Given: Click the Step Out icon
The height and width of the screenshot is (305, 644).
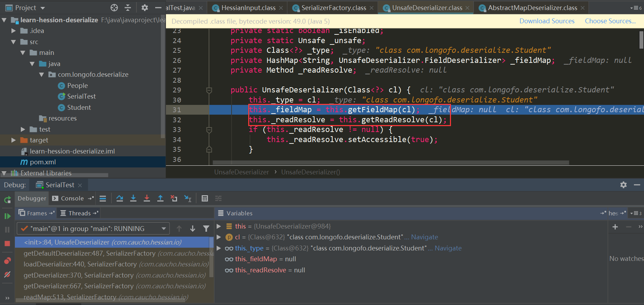Looking at the screenshot, I should 160,198.
